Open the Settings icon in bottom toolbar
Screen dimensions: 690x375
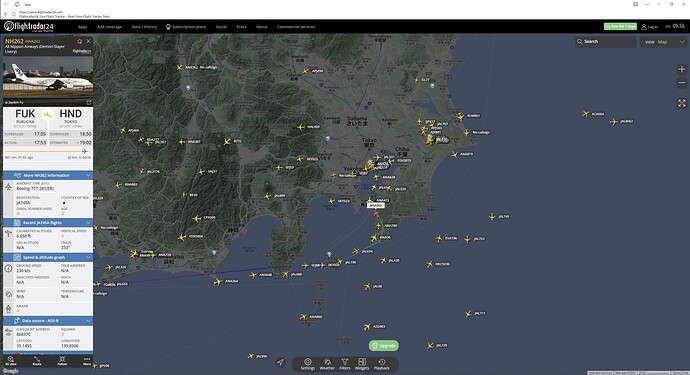click(308, 364)
